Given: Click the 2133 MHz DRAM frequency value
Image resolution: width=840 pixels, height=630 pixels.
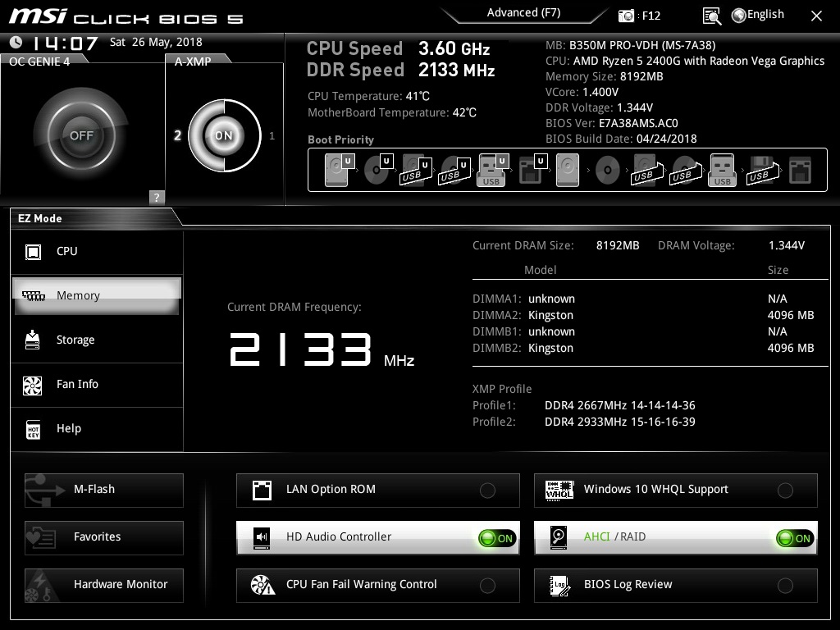Looking at the screenshot, I should pyautogui.click(x=322, y=349).
